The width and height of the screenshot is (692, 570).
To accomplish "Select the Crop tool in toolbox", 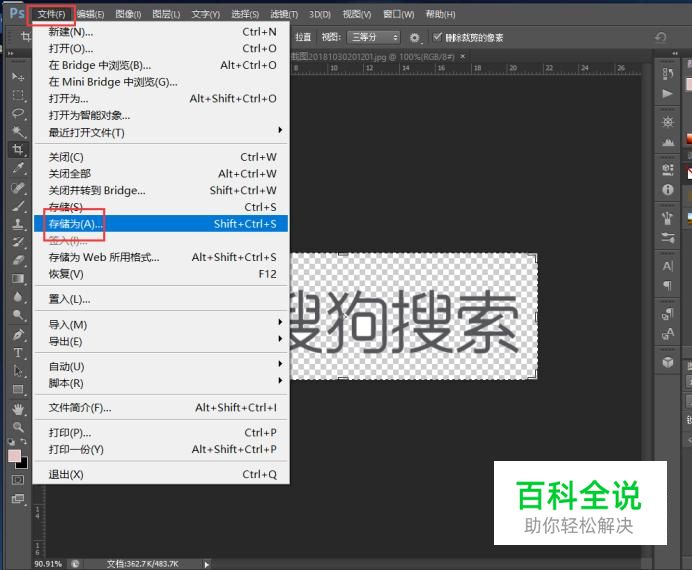I will tap(18, 150).
